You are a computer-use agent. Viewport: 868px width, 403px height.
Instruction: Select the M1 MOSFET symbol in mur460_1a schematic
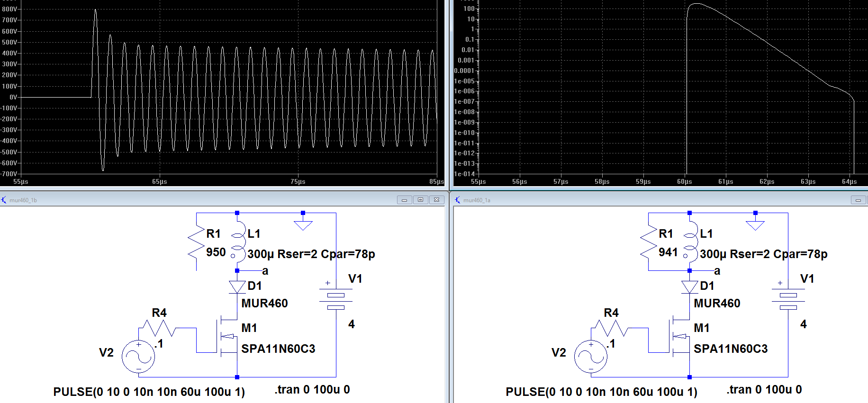pos(679,336)
